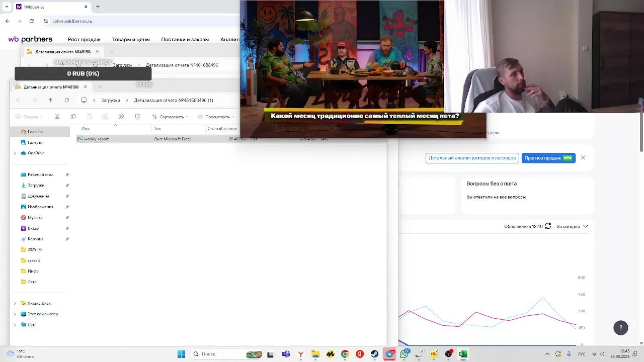Image resolution: width=644 pixels, height=362 pixels.
Task: Open the Рост продаж menu
Action: pos(84,39)
